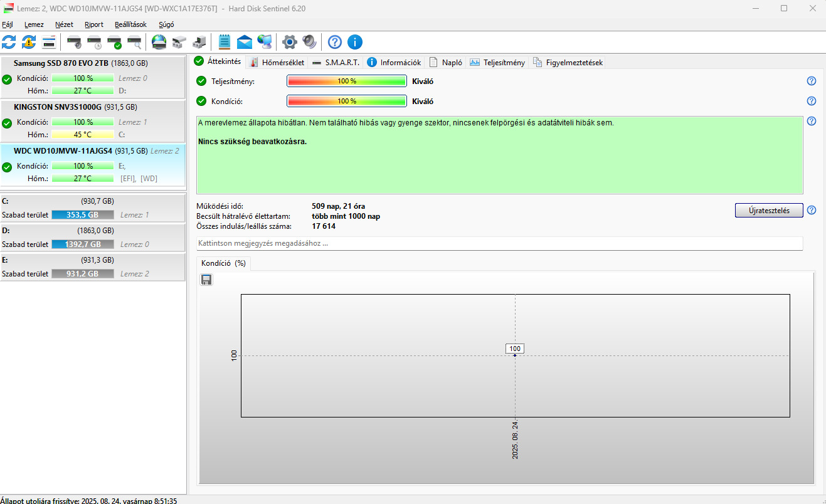The height and width of the screenshot is (504, 826).
Task: Open the Riport menu
Action: 94,24
